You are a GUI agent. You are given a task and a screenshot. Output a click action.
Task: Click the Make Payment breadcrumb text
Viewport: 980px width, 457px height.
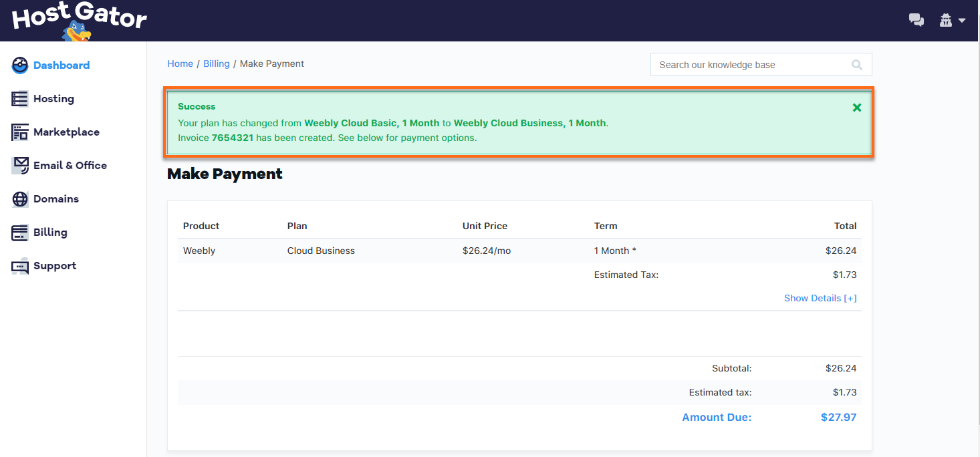click(272, 63)
